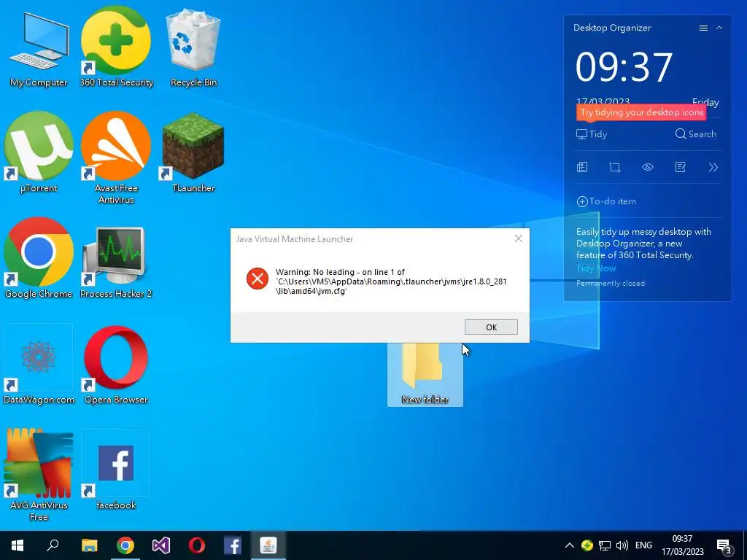Open taskbar clock and date
Viewport: 747px width, 560px height.
point(682,545)
